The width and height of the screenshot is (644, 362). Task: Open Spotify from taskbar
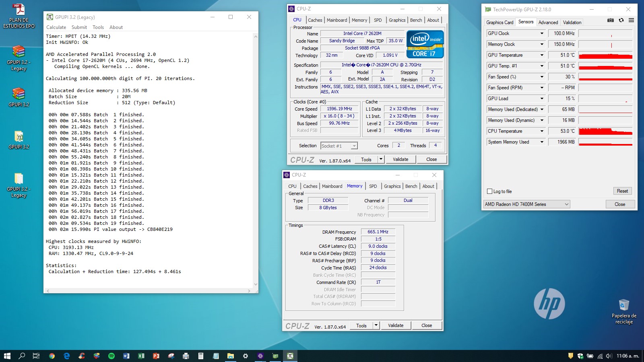[111, 356]
